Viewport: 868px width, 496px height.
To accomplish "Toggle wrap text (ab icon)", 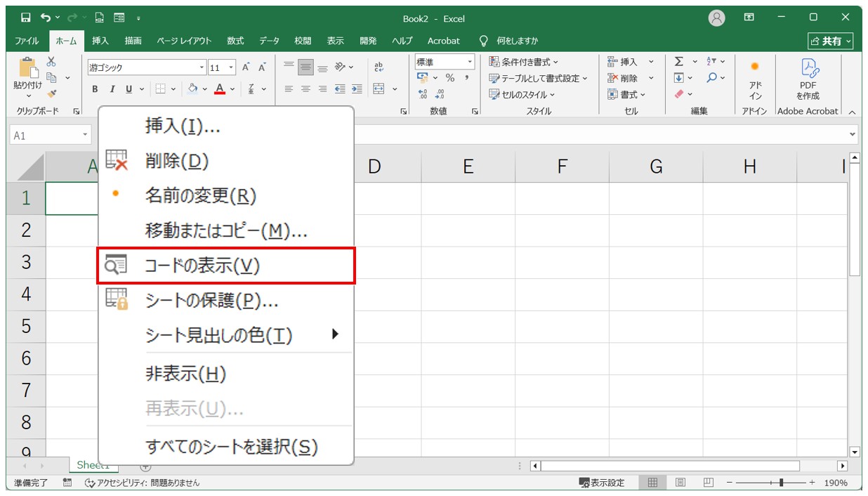I will tap(380, 67).
